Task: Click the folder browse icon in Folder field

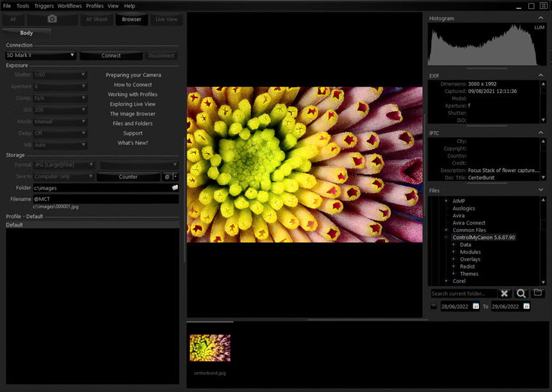Action: pyautogui.click(x=175, y=188)
